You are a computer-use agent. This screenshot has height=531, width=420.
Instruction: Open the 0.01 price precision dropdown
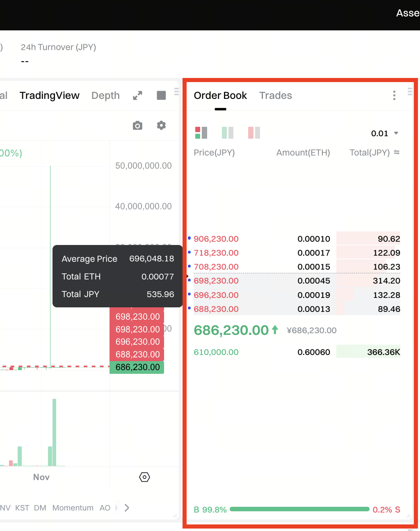[385, 133]
